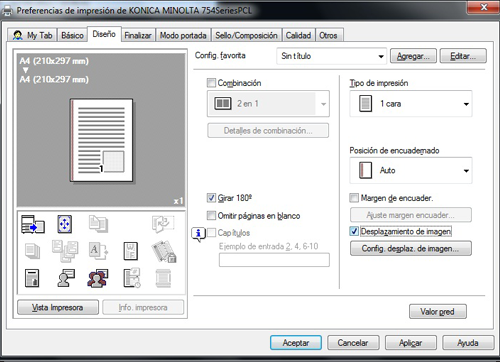
Task: Click the A4 page preview thumbnail
Action: pos(102,140)
